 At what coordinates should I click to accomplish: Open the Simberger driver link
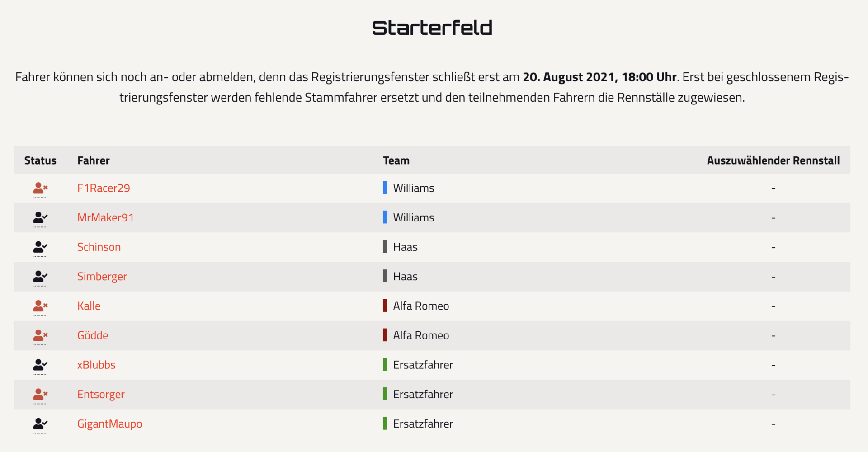[x=102, y=276]
